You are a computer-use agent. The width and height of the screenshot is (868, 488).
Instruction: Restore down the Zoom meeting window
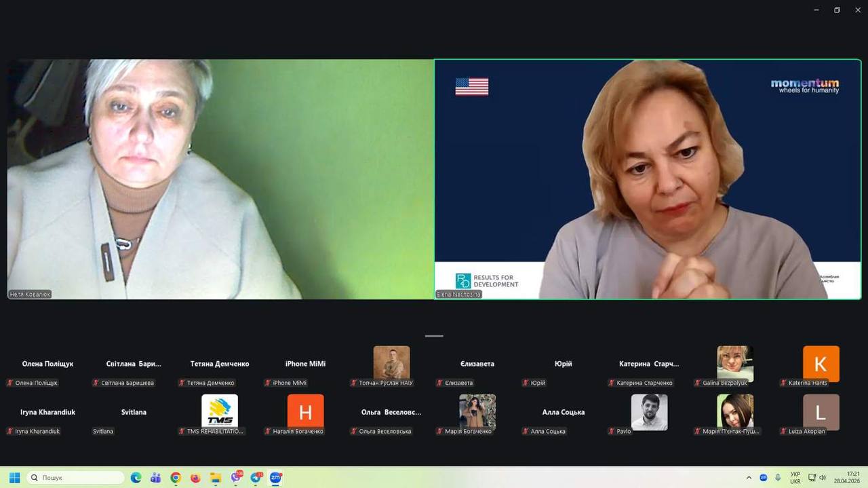837,10
